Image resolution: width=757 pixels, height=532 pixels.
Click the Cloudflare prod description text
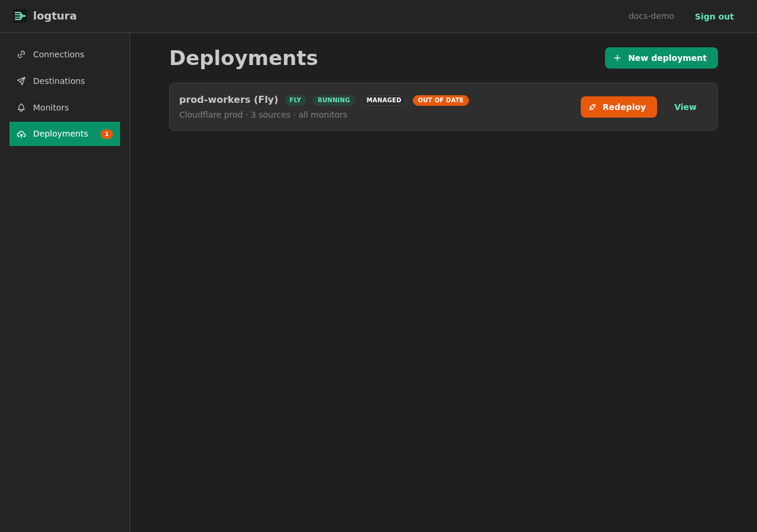coord(263,115)
